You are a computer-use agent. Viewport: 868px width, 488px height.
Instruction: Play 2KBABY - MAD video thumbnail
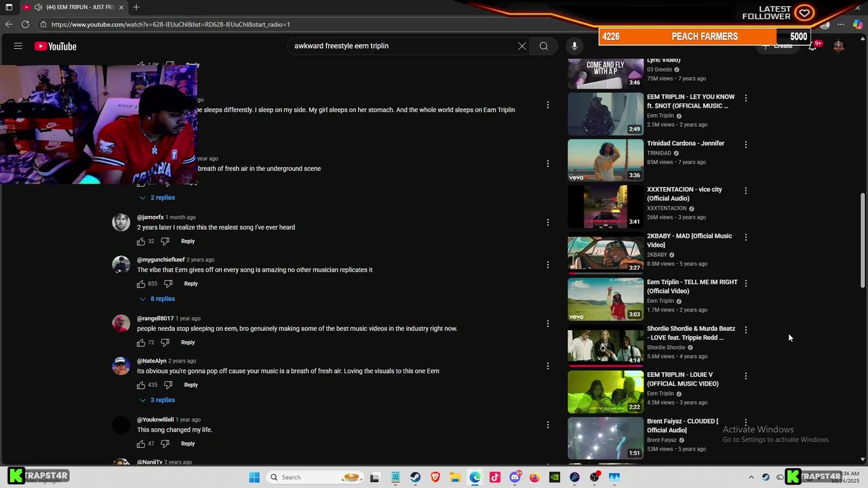[x=606, y=253]
